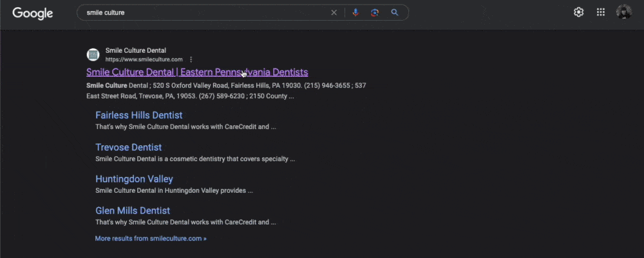Open the Google account profile avatar
The image size is (644, 258).
pos(624,12)
